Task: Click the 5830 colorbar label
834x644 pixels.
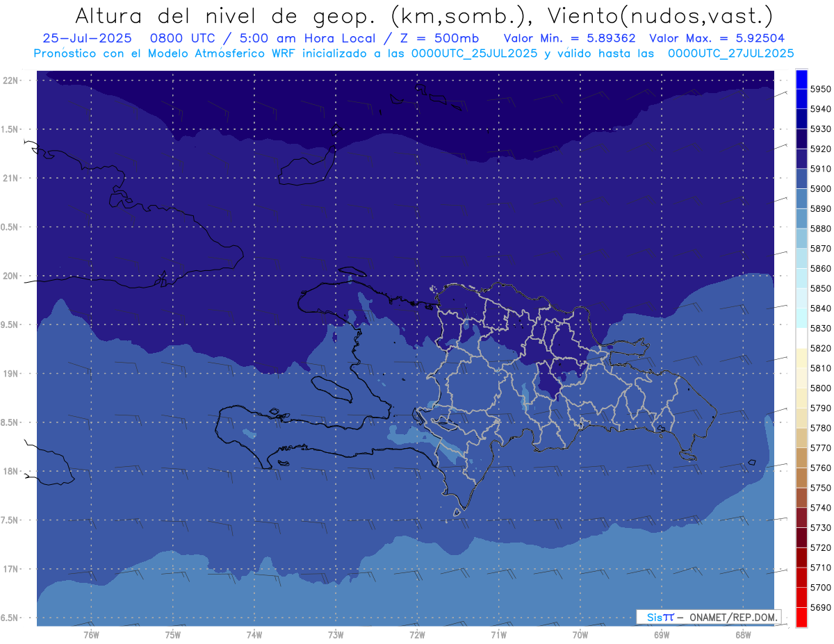Action: click(x=821, y=329)
